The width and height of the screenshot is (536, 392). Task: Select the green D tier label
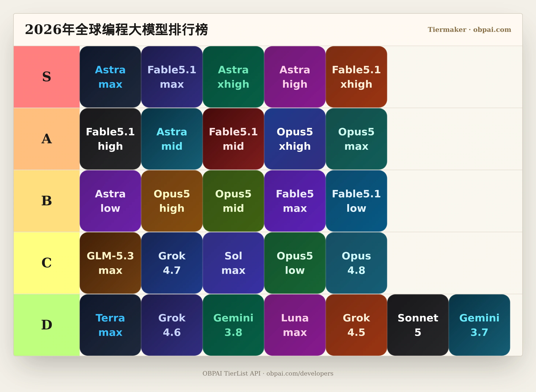point(47,325)
